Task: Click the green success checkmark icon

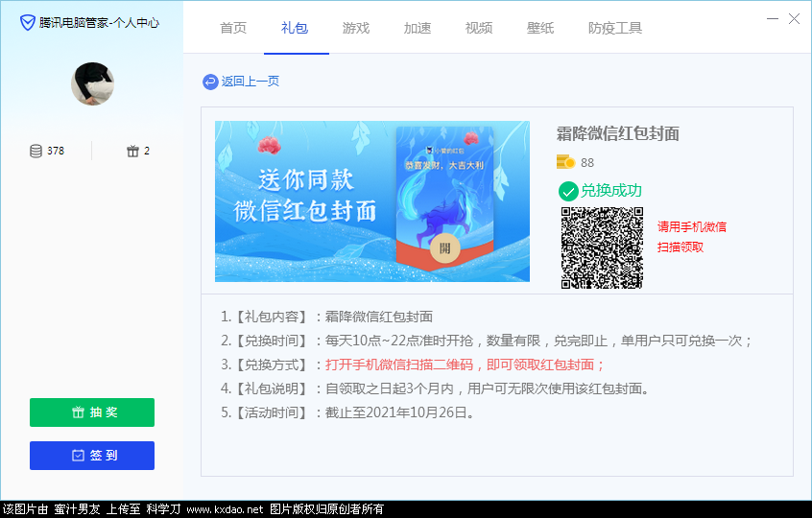Action: coord(568,190)
